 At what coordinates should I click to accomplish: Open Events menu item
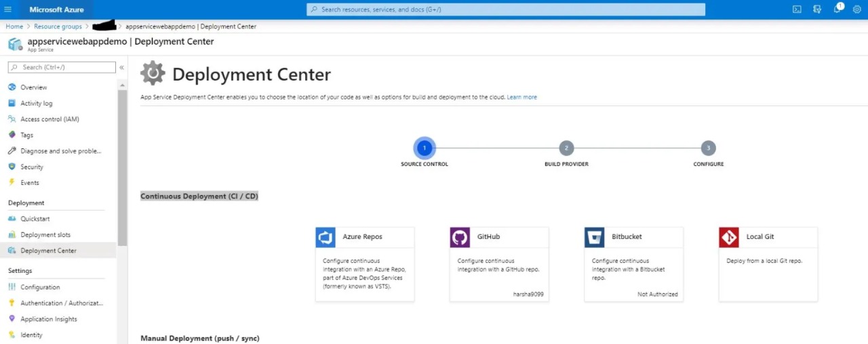click(x=30, y=182)
